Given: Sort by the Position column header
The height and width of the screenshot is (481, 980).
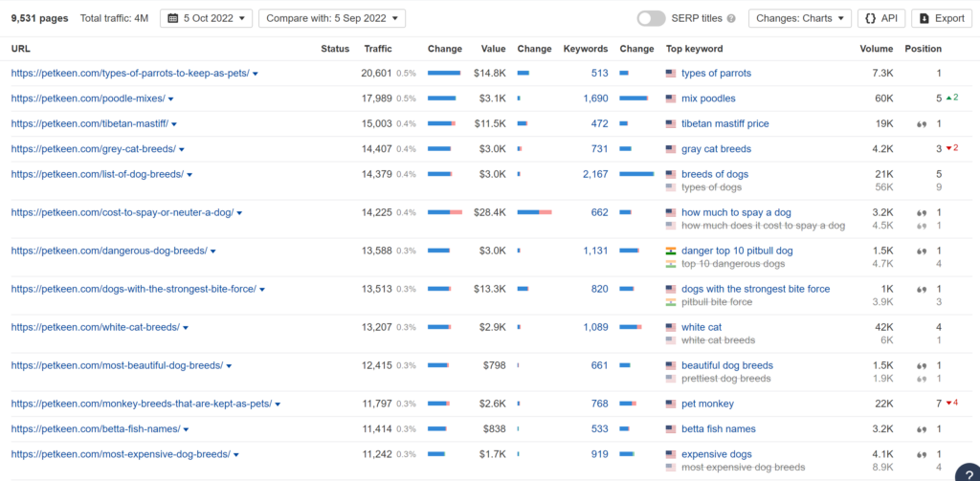Looking at the screenshot, I should (x=924, y=49).
